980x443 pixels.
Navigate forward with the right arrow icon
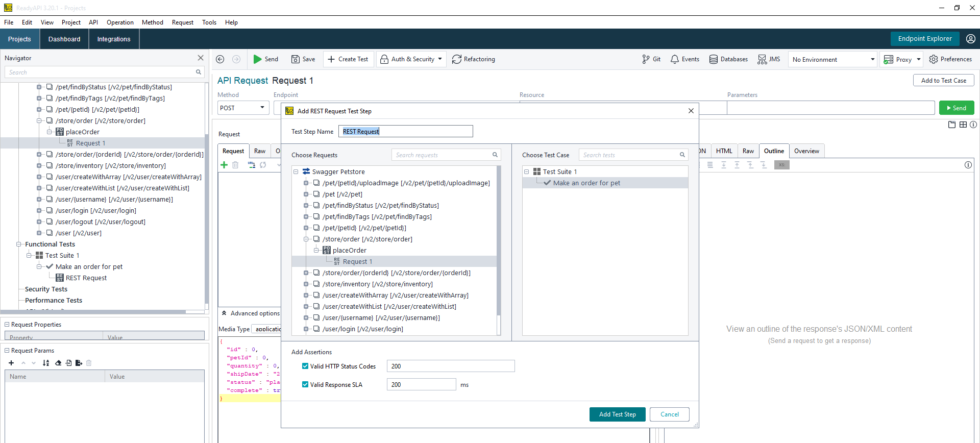click(x=236, y=59)
